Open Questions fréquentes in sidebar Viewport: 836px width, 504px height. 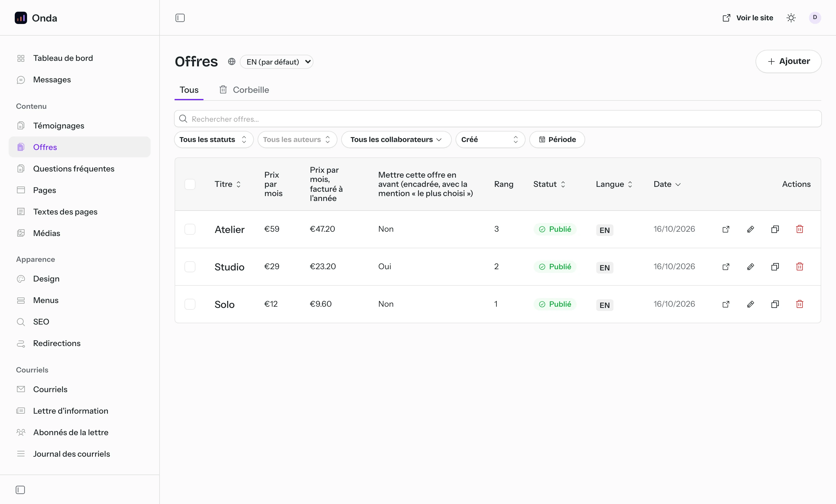point(79,169)
